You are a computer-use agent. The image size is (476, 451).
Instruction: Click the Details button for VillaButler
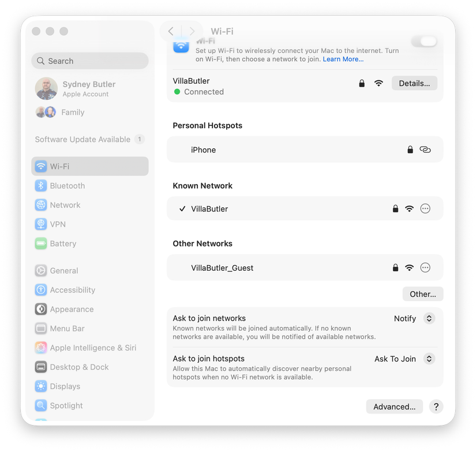coord(414,83)
